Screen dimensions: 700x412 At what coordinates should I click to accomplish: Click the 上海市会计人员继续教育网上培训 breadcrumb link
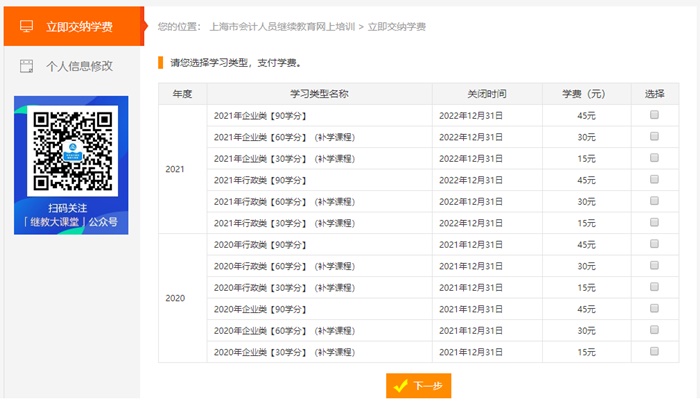pyautogui.click(x=282, y=27)
